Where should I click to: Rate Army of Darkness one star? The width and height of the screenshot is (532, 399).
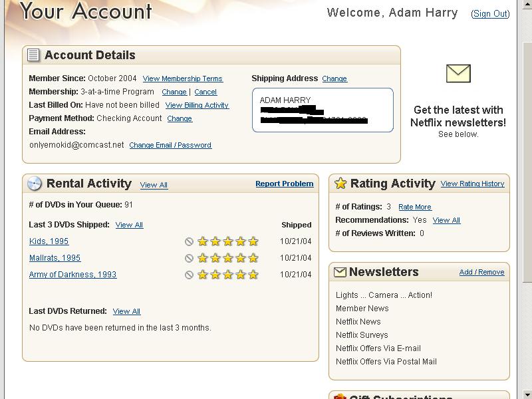(x=203, y=275)
